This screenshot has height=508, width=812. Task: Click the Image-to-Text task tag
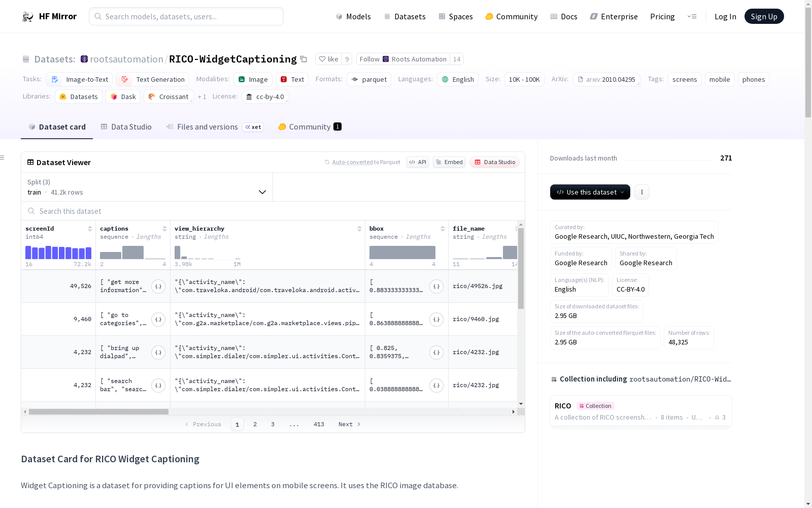pyautogui.click(x=79, y=79)
